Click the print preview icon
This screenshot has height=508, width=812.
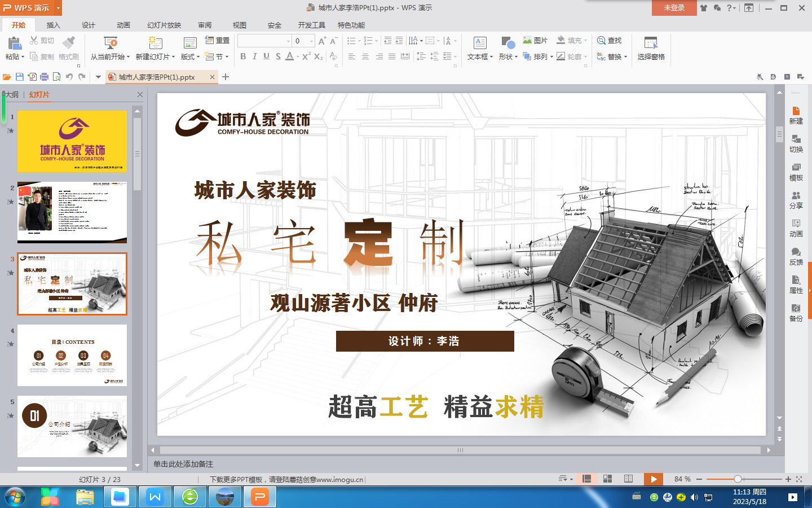point(56,77)
